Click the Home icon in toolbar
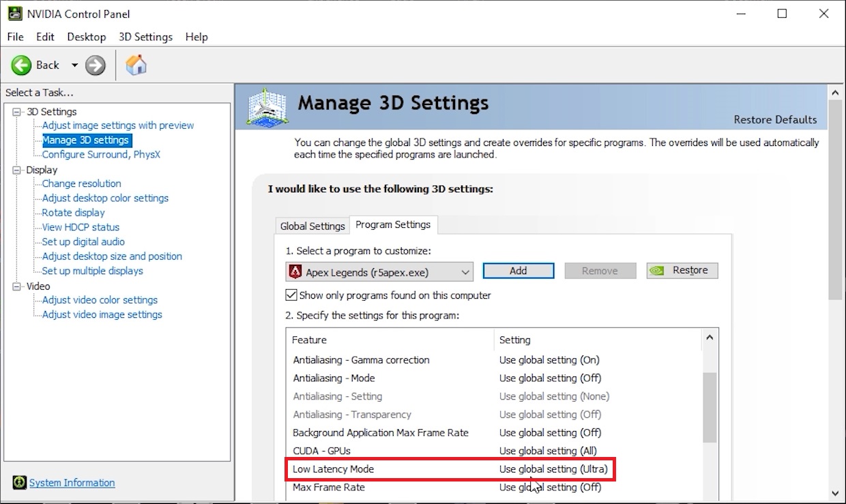Viewport: 846px width, 504px height. point(136,65)
